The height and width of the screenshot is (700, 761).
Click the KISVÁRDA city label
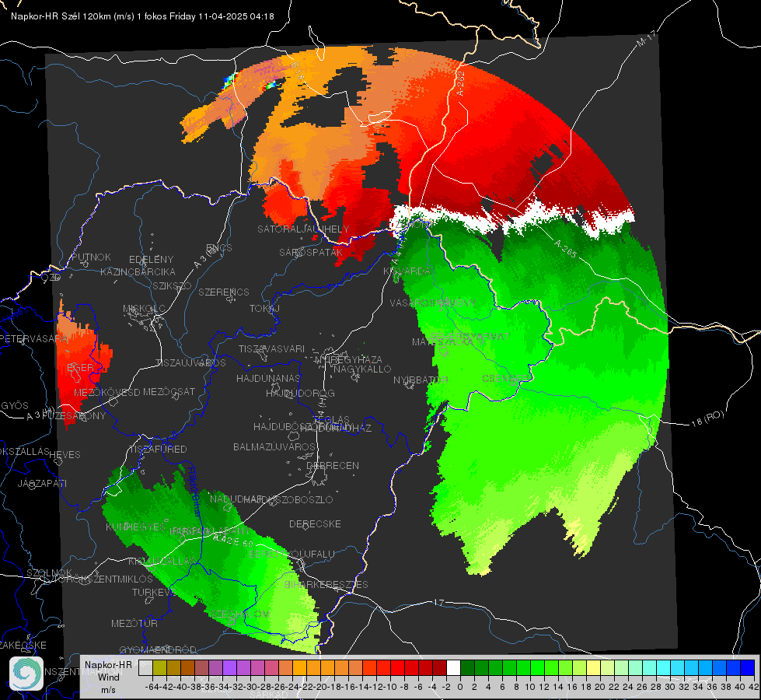coord(407,271)
